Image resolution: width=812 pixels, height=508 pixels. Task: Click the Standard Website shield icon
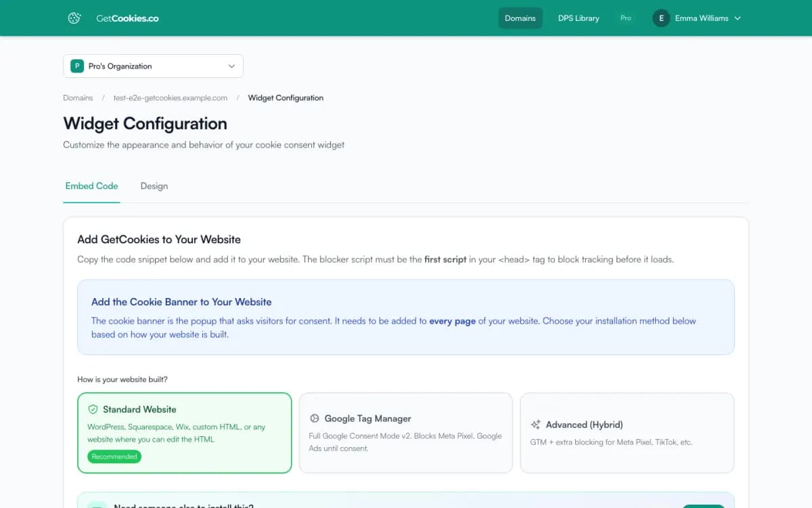(93, 409)
